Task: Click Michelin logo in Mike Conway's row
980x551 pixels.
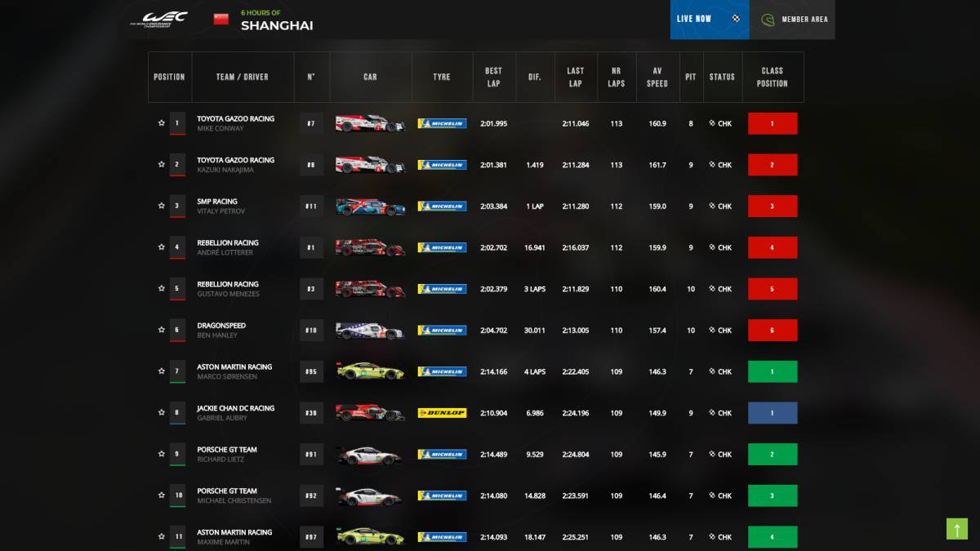Action: point(442,123)
